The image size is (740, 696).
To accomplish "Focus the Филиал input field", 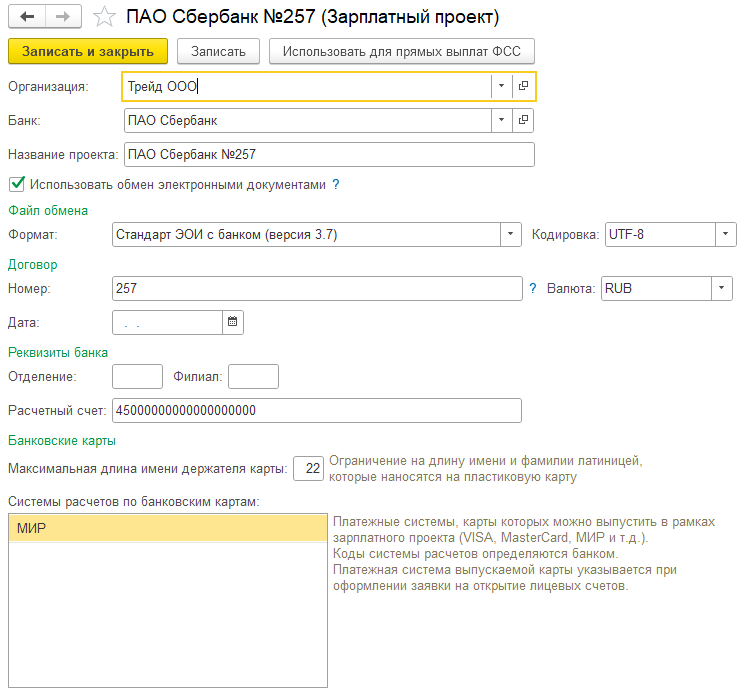I will point(253,377).
